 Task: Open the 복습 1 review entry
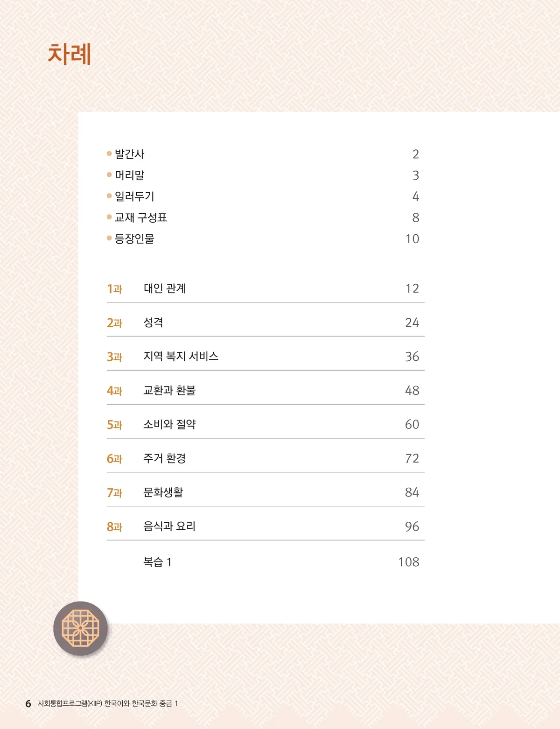coord(157,562)
